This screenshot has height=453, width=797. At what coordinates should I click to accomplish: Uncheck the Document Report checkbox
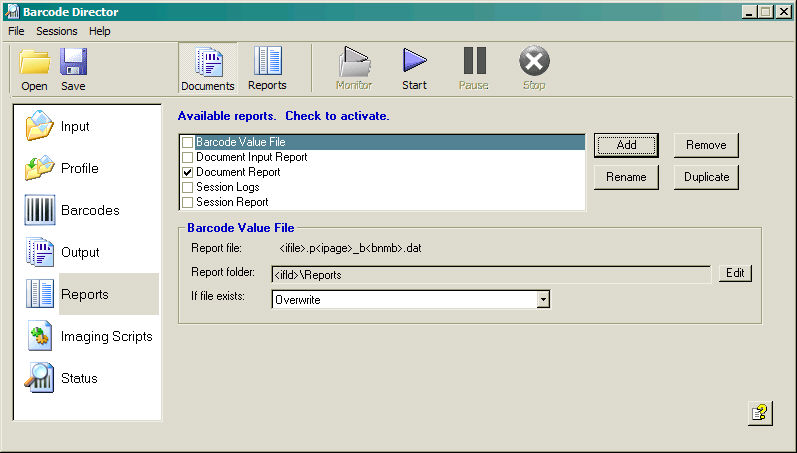pos(188,172)
